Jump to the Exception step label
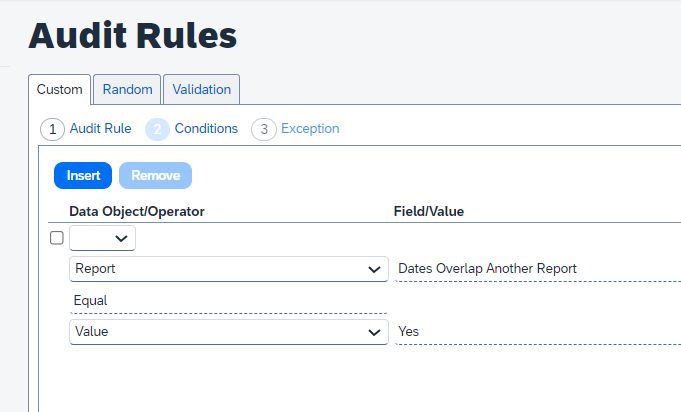Viewport: 681px width, 412px height. pos(310,129)
